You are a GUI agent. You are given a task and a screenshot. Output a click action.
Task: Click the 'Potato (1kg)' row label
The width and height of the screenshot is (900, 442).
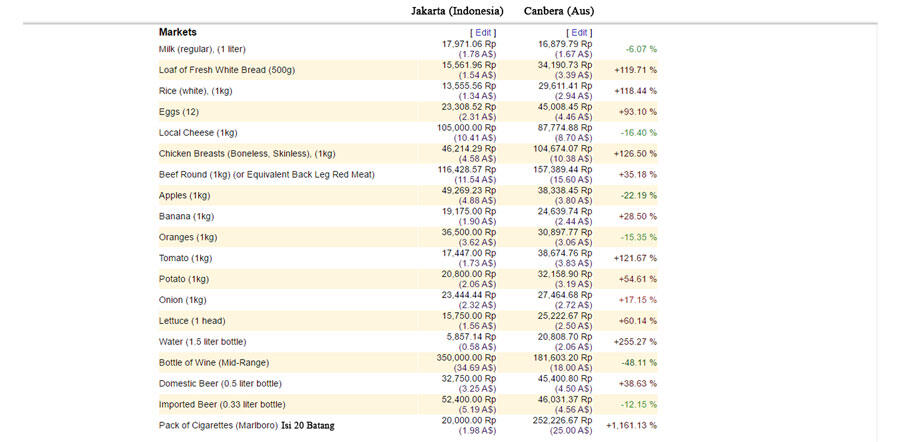[x=184, y=279]
